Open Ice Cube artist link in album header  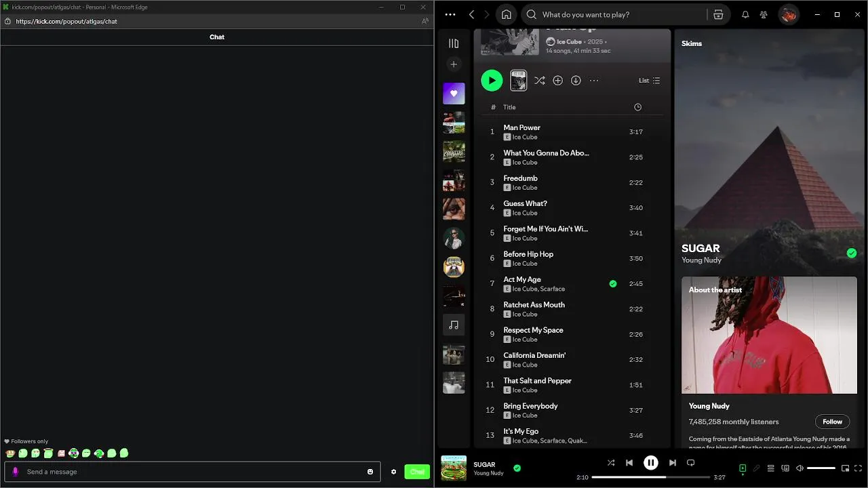coord(569,42)
